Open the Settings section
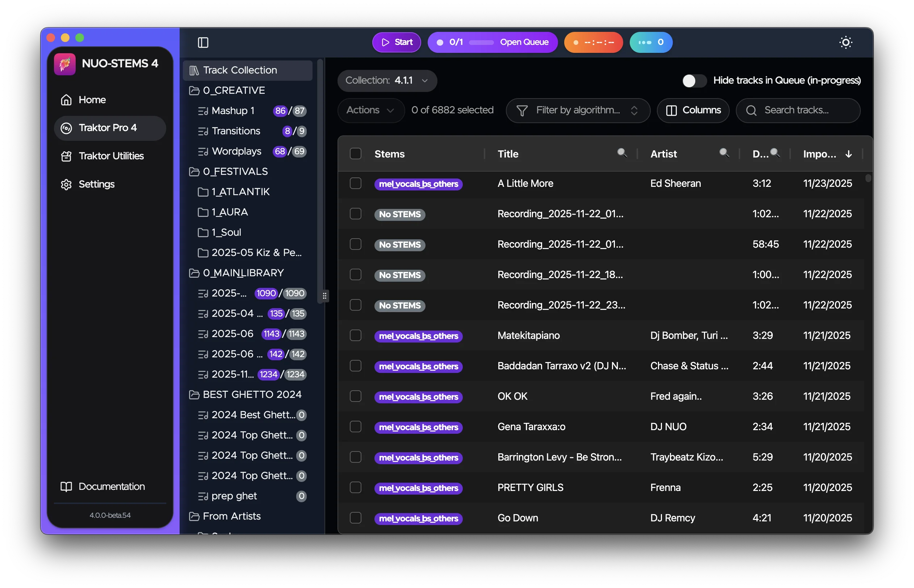 coord(96,184)
